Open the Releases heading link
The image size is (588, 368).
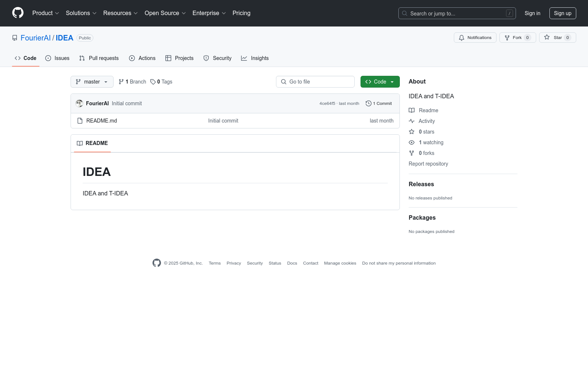click(421, 184)
